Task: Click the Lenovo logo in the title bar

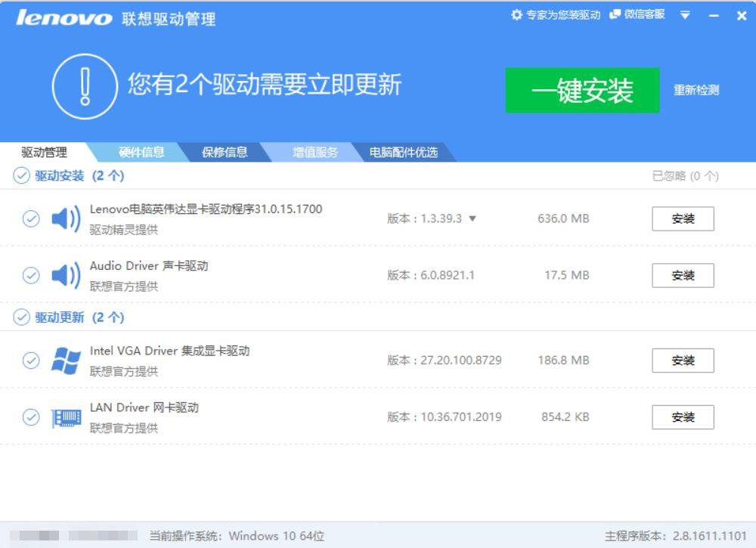Action: [x=64, y=18]
